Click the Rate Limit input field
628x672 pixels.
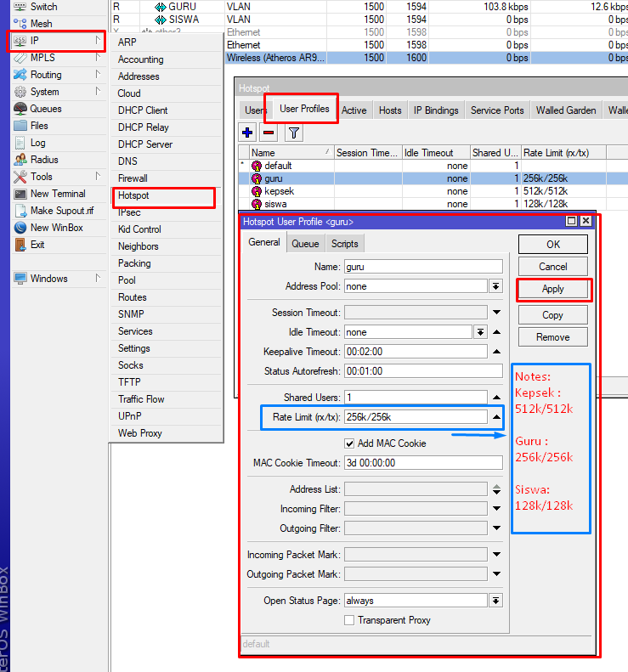click(415, 417)
